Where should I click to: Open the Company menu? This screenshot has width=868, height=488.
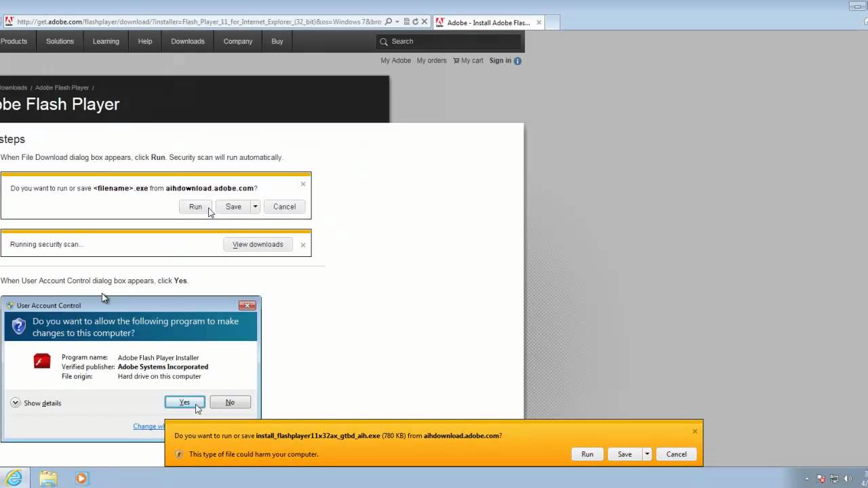pyautogui.click(x=238, y=41)
